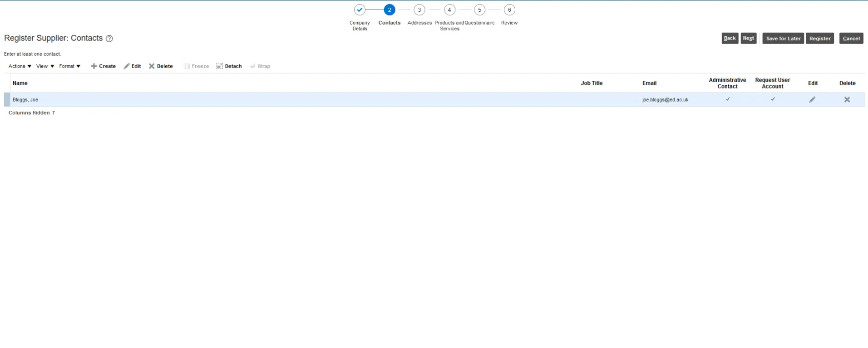This screenshot has width=868, height=348.
Task: Click Request User Account checkmark for Joe Bloggs
Action: (x=772, y=99)
